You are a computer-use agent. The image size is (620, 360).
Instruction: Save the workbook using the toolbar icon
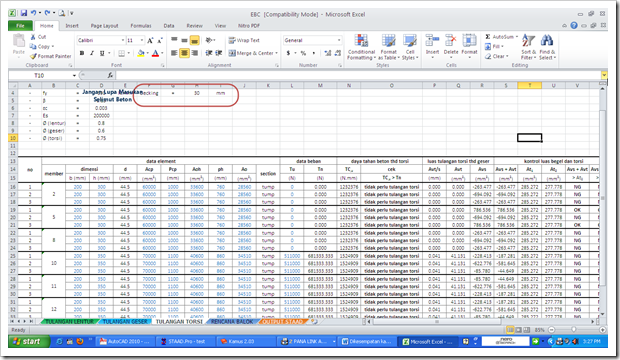(24, 13)
